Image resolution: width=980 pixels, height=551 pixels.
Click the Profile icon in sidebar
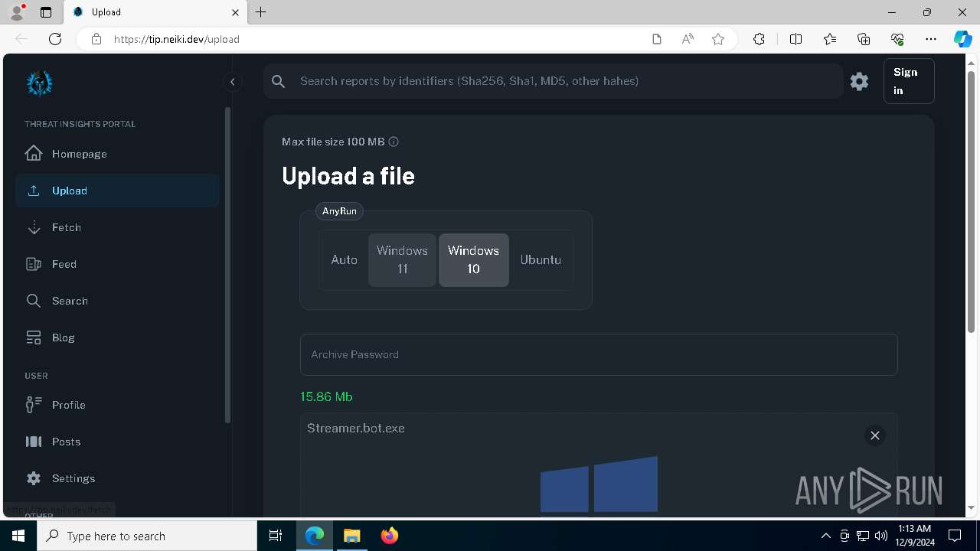click(34, 405)
